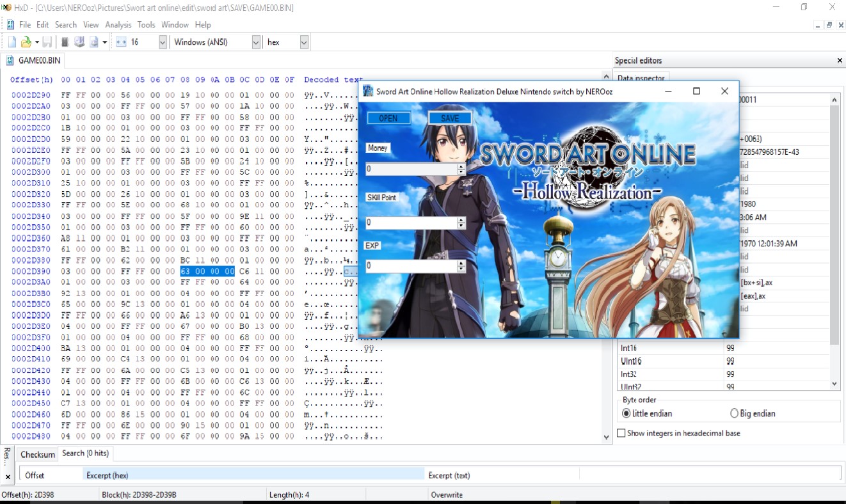Open the View menu

(x=91, y=25)
